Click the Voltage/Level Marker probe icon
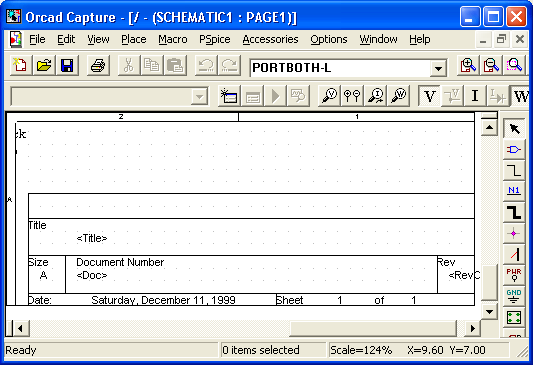The width and height of the screenshot is (533, 365). coord(329,96)
